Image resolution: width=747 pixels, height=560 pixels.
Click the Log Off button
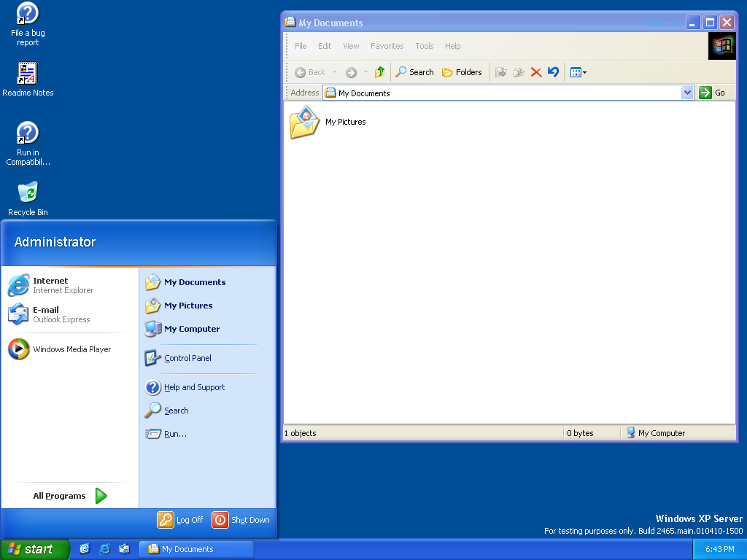(x=180, y=520)
